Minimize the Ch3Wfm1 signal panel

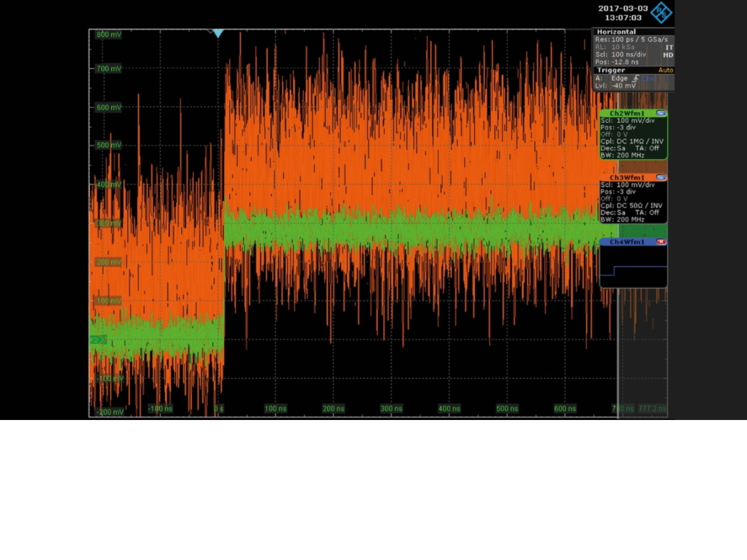click(660, 177)
